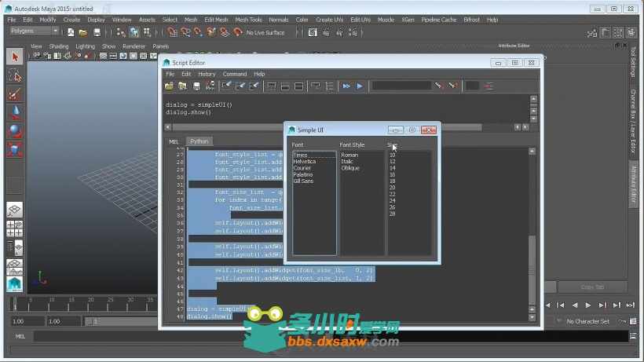Open Shading menu in viewport panel
Screen dimensions: 644x362
pos(59,46)
